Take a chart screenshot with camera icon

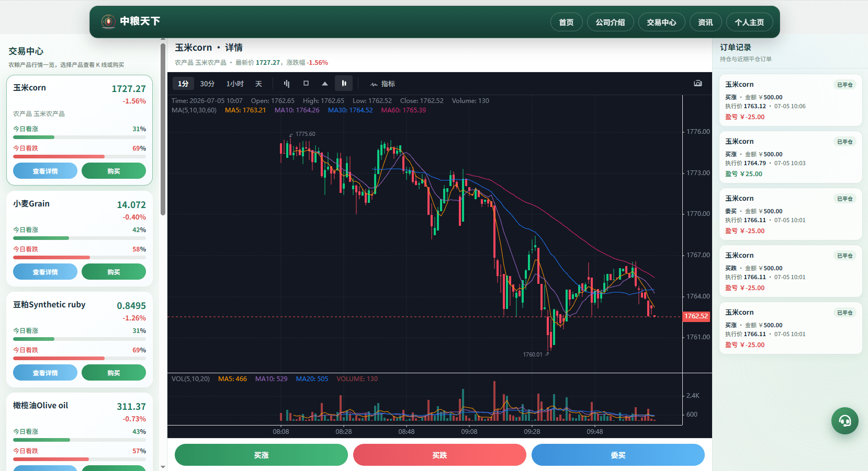point(697,83)
